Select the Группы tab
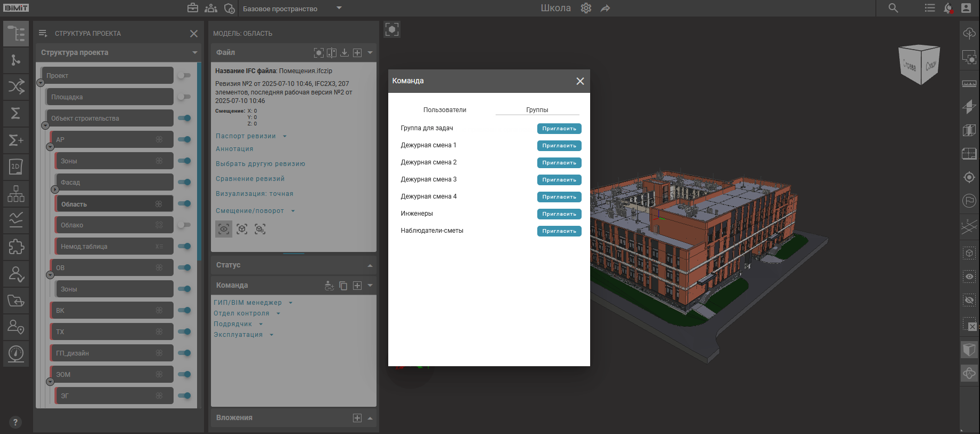The width and height of the screenshot is (980, 434). coord(537,110)
